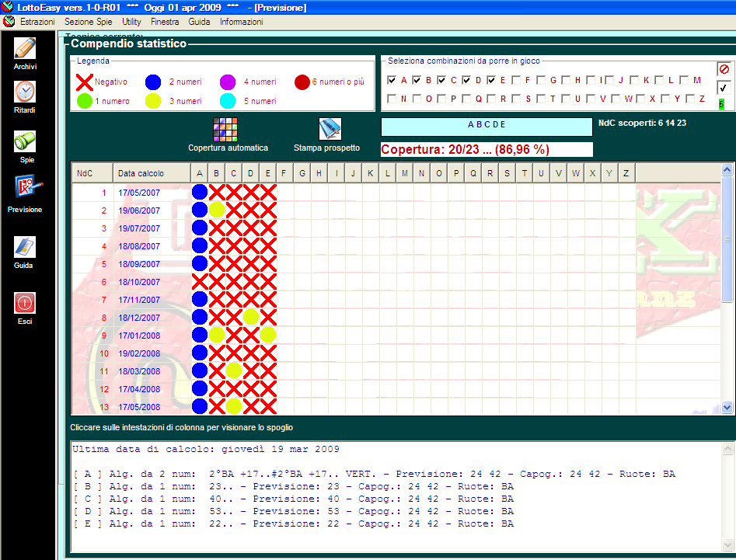Click the [ E ] algorithm line
Screen dimensions: 736x560
[x=293, y=523]
